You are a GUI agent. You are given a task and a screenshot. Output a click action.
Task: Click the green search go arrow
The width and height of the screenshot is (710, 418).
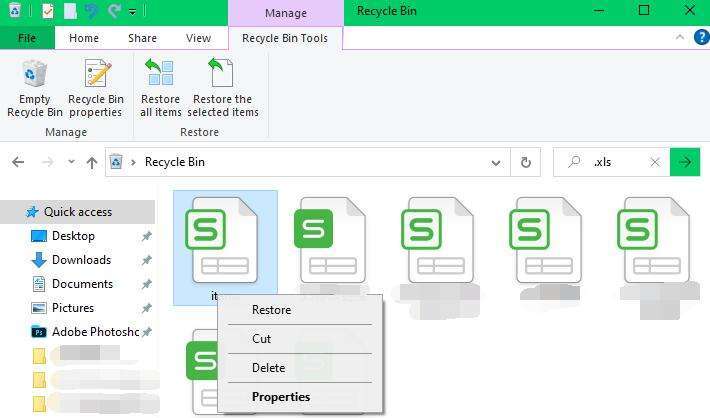pyautogui.click(x=685, y=162)
